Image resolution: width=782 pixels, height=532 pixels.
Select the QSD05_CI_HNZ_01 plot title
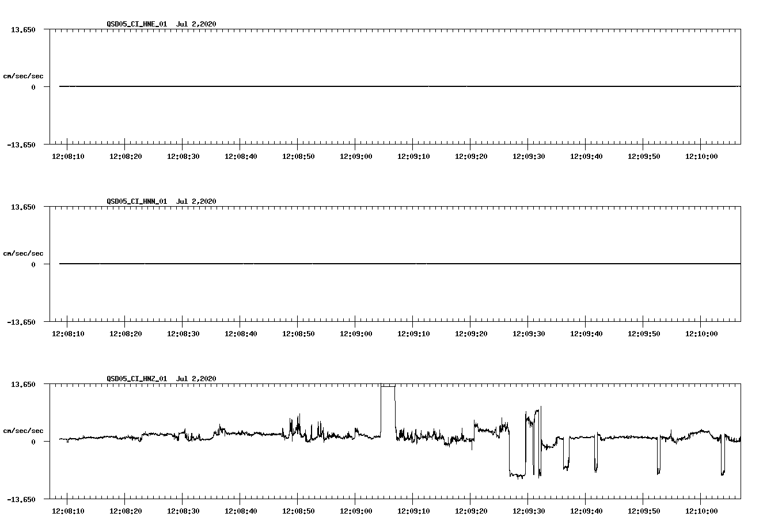click(161, 378)
